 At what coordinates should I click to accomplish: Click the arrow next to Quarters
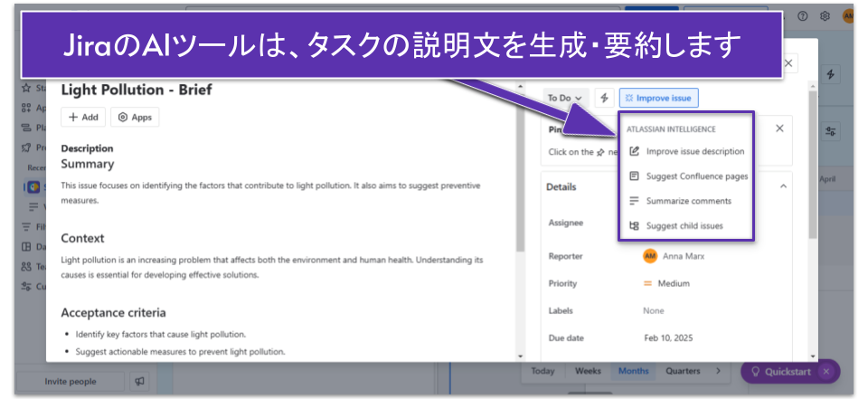pyautogui.click(x=719, y=371)
